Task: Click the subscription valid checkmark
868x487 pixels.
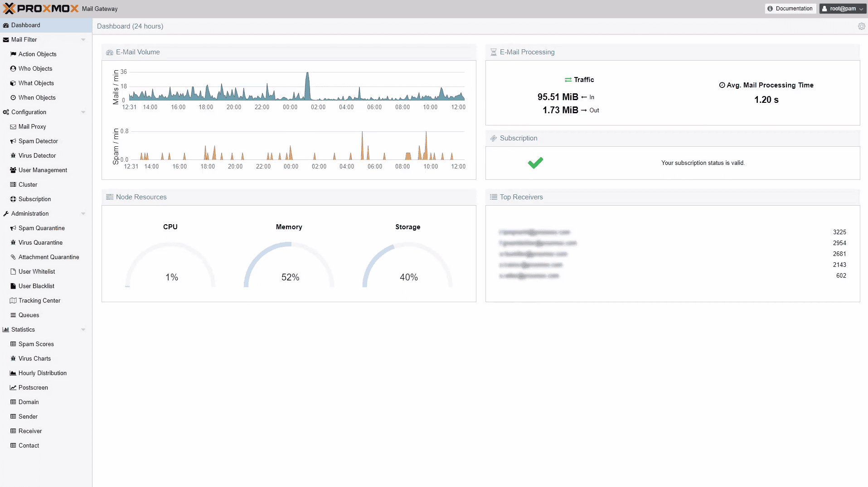Action: point(535,163)
